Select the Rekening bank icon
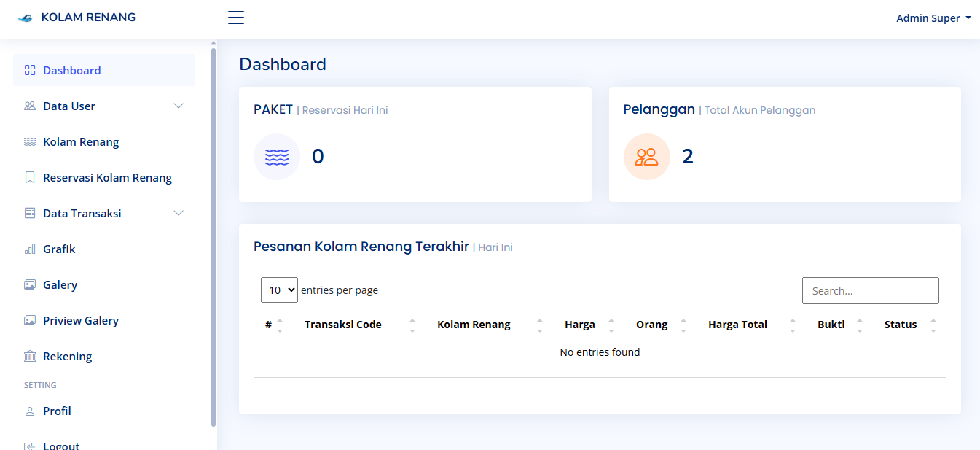This screenshot has height=450, width=980. [29, 356]
